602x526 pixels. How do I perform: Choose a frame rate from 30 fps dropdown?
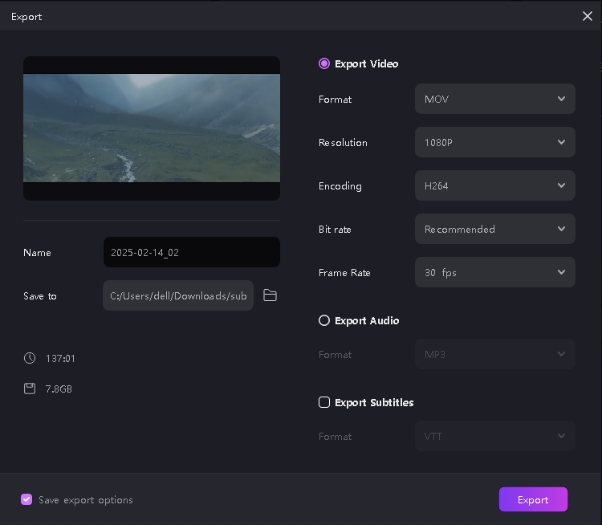(x=495, y=273)
